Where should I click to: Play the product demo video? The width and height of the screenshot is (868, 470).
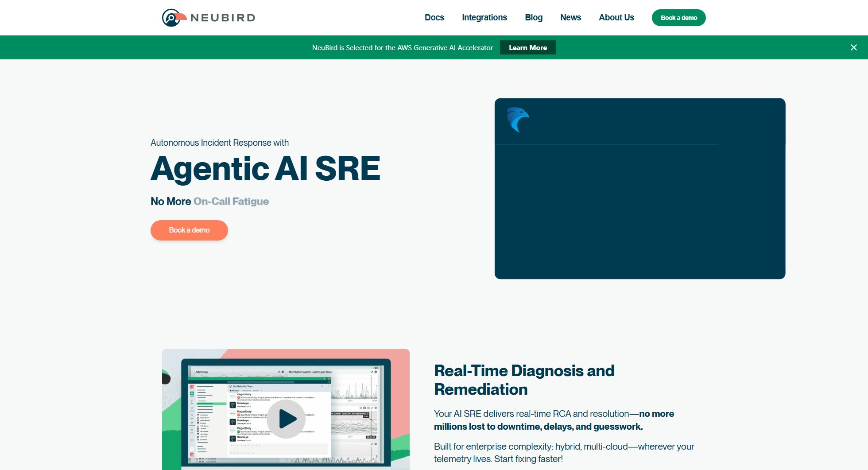(287, 419)
